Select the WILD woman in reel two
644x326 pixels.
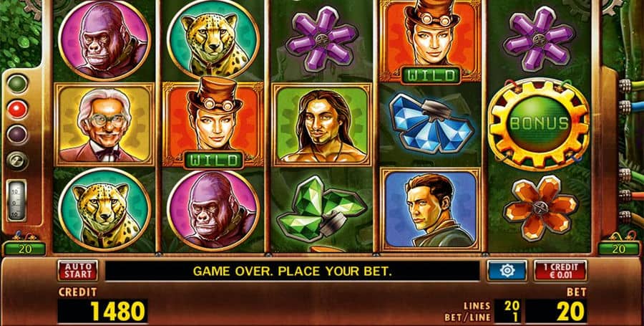[x=213, y=123]
